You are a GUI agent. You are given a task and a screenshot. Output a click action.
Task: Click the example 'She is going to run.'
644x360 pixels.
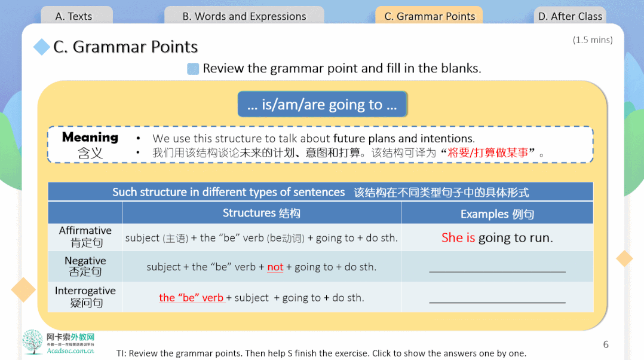tap(498, 237)
